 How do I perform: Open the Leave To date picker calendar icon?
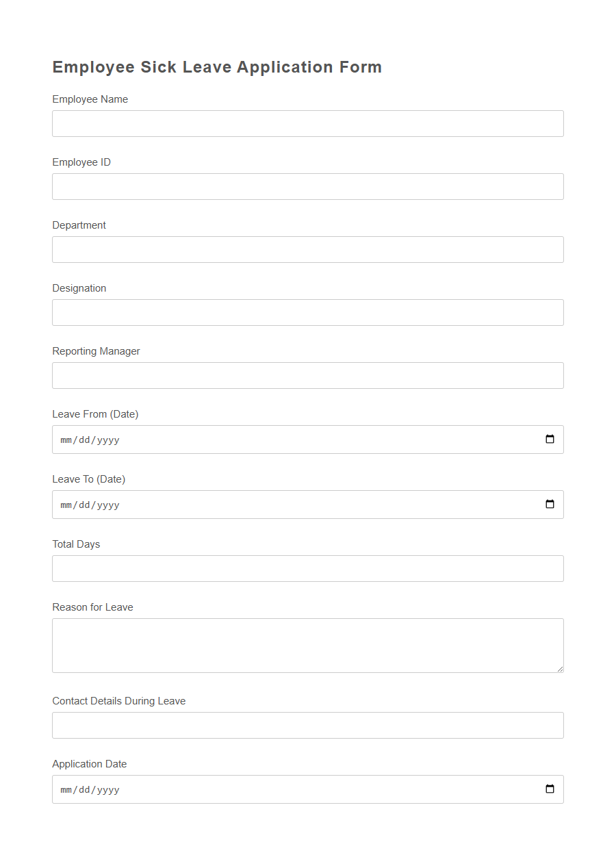pyautogui.click(x=550, y=505)
